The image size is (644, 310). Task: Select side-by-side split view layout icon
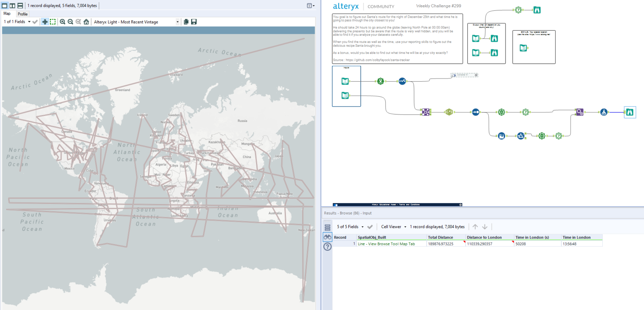coord(12,5)
